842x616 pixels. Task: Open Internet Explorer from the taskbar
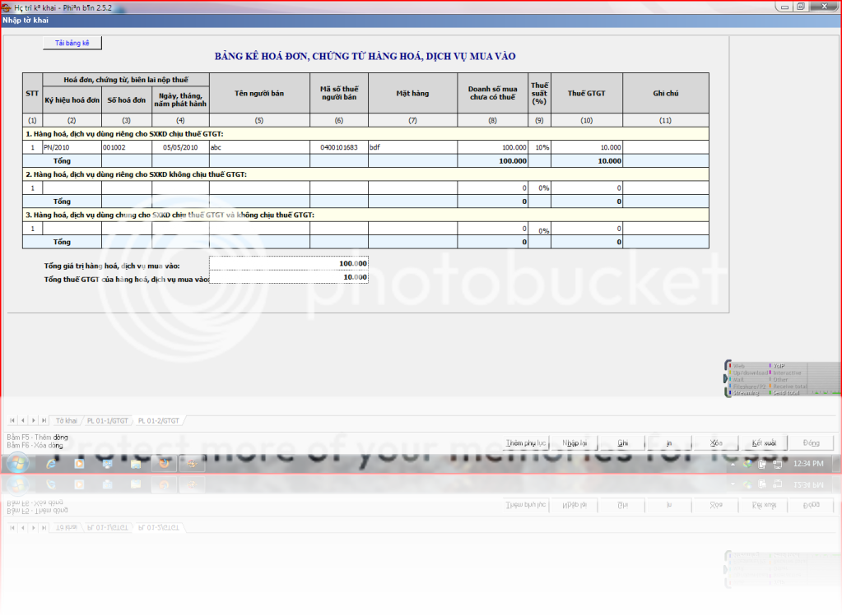(51, 464)
